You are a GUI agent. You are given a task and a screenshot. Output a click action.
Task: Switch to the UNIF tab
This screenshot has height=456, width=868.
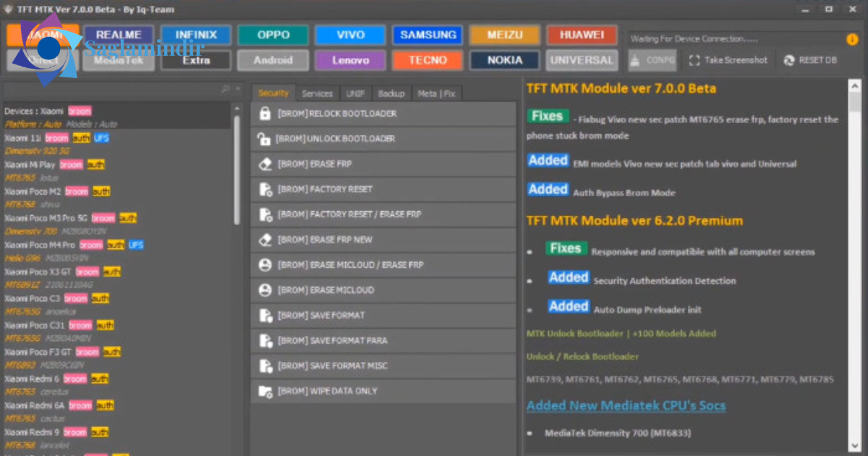pyautogui.click(x=355, y=93)
